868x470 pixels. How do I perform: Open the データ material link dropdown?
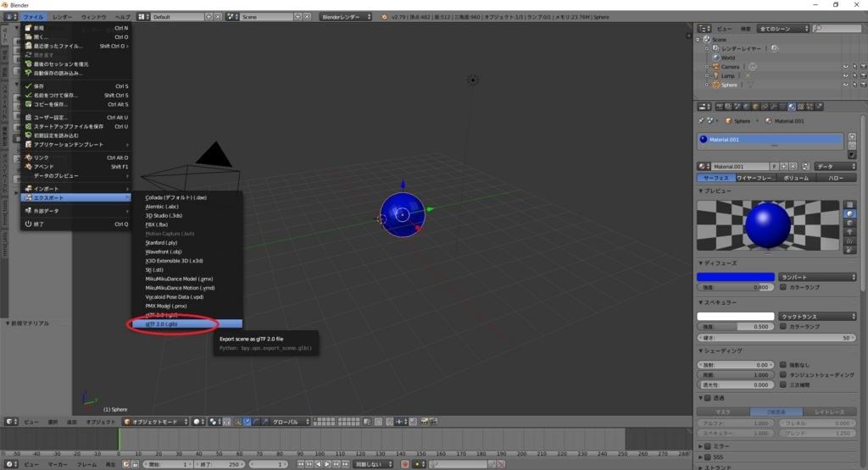[x=835, y=167]
